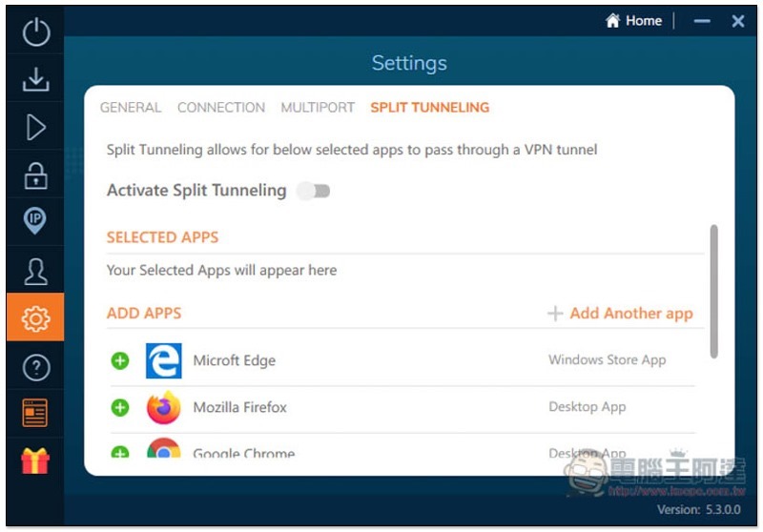Screen dimensions: 763x532
Task: Open the padlock security icon in sidebar
Action: click(36, 175)
